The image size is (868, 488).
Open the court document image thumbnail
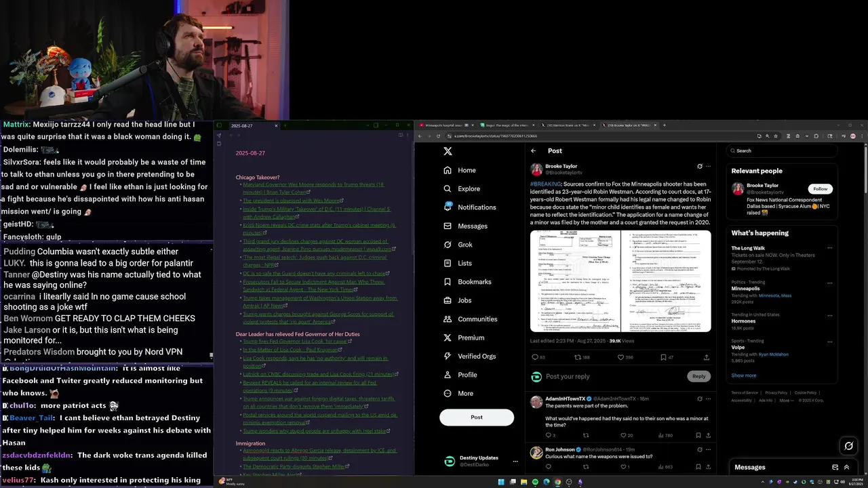620,281
